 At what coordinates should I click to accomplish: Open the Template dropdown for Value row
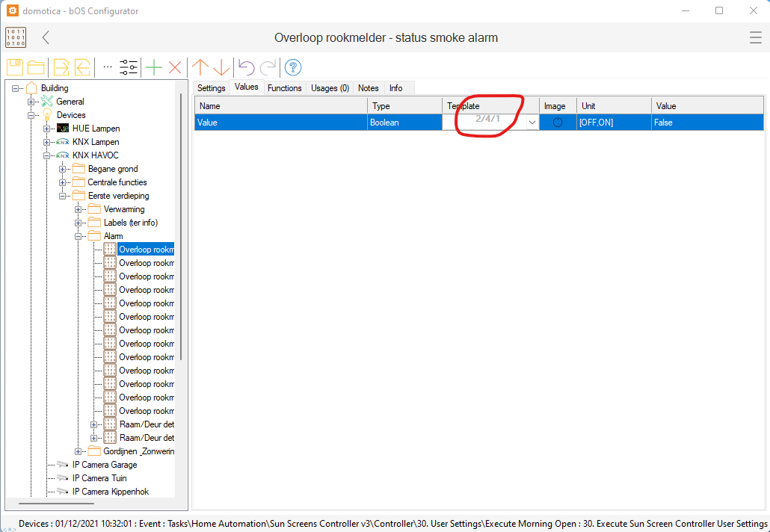pos(532,123)
